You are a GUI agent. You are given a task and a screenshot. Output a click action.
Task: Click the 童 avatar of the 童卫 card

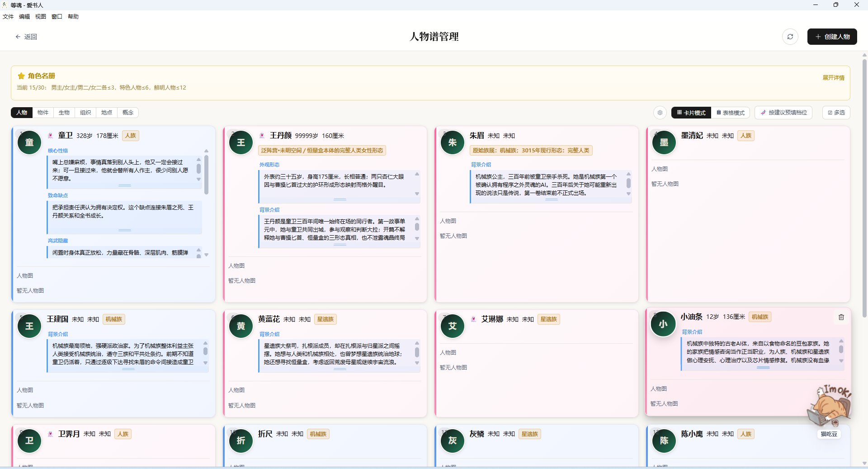coord(29,142)
